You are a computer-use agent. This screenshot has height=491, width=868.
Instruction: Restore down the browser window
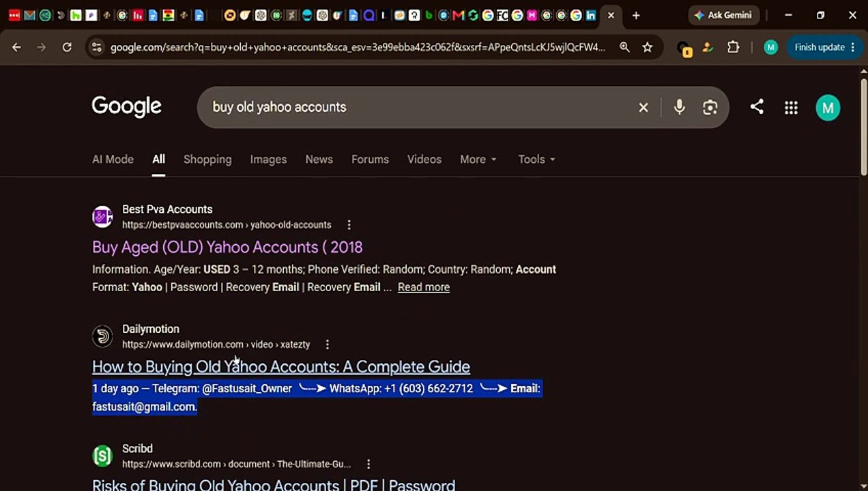(x=820, y=15)
